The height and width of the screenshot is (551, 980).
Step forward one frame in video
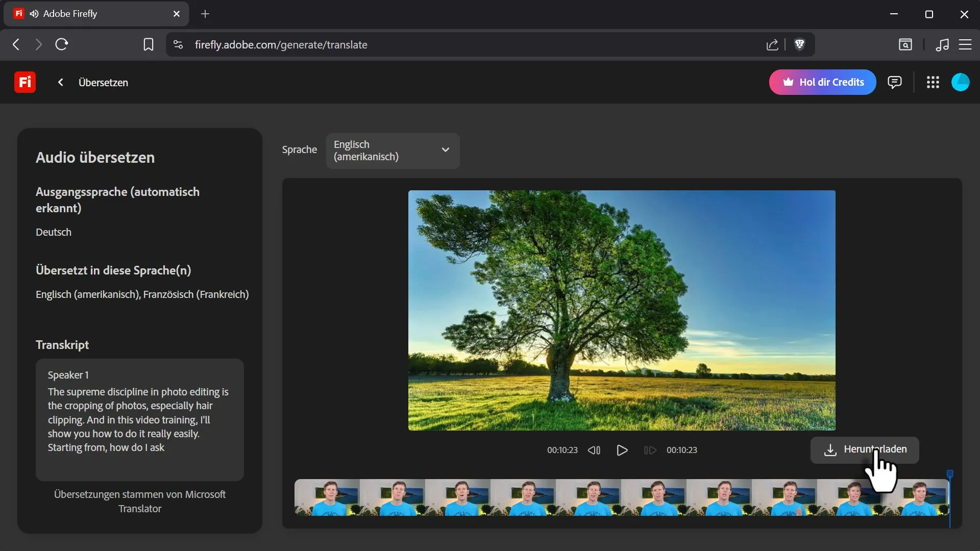pyautogui.click(x=650, y=450)
